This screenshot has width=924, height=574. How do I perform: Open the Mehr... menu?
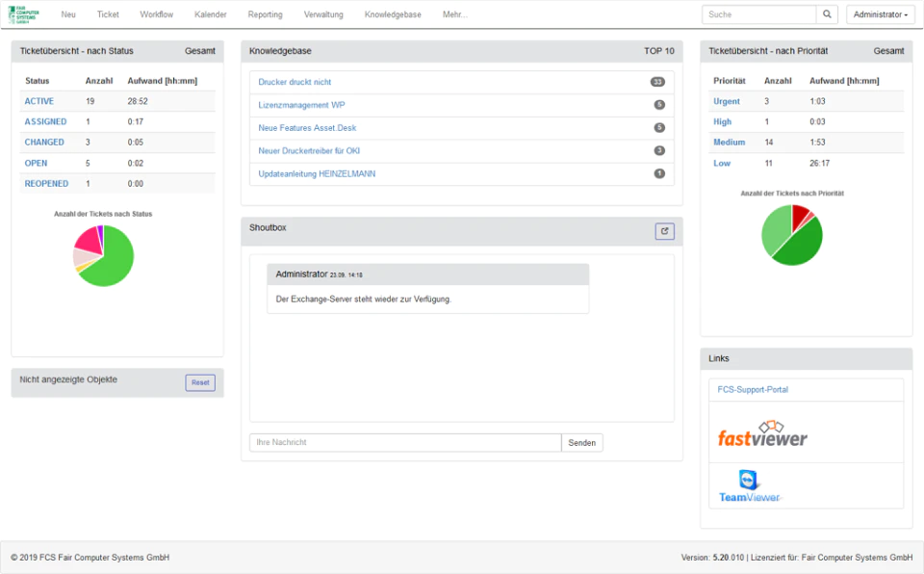click(x=454, y=14)
